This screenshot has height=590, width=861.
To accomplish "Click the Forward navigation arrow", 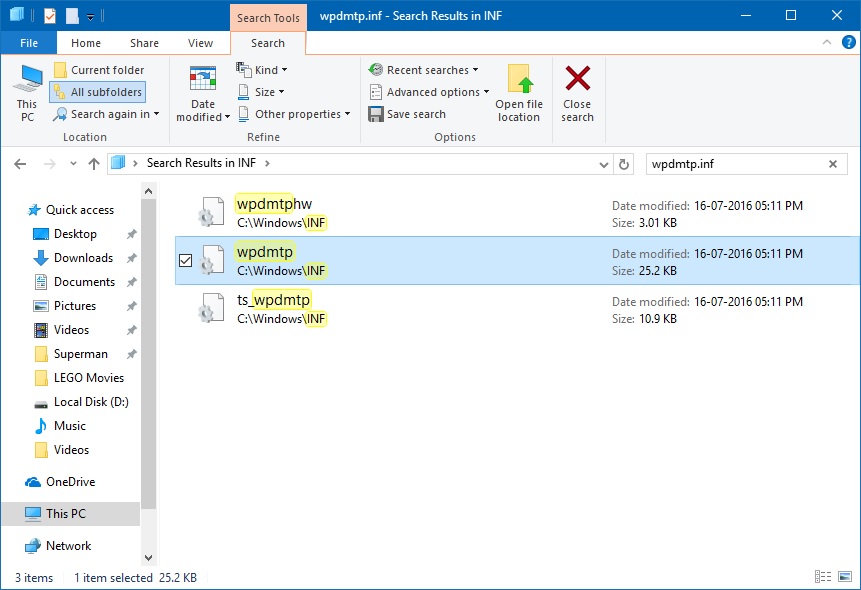I will click(49, 164).
